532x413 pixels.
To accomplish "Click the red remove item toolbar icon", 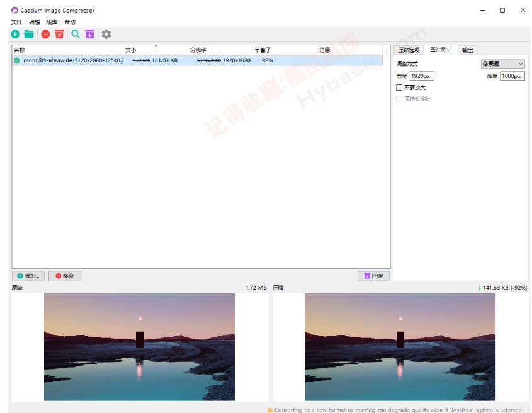I will pos(46,34).
